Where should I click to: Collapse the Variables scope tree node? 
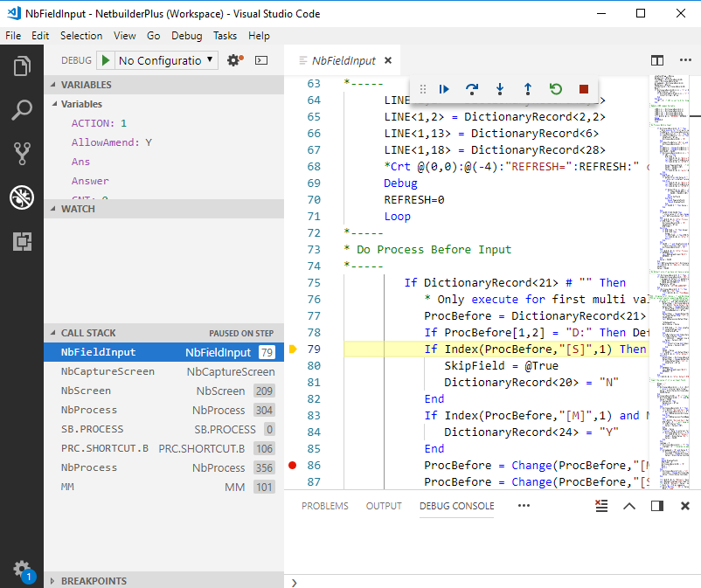point(163,104)
